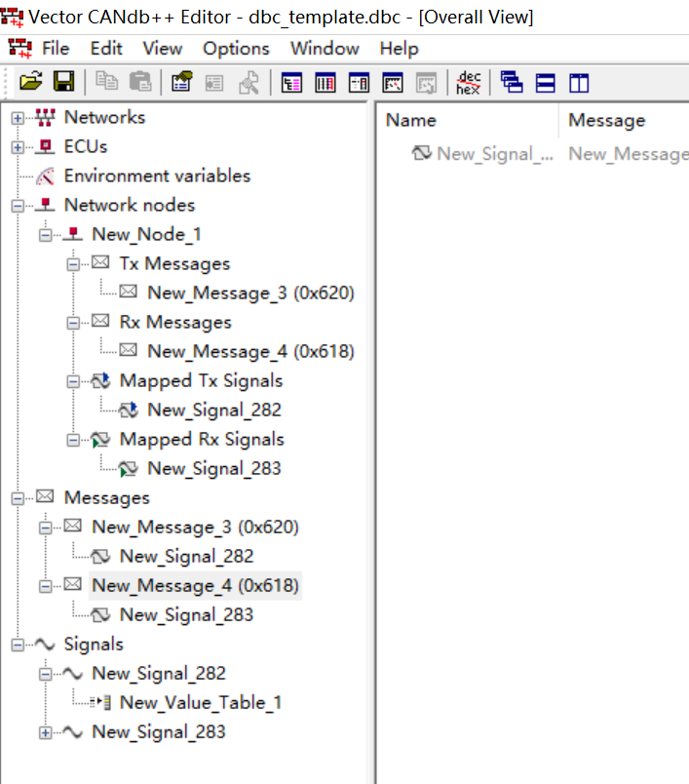Select the Rx Messages folder
This screenshot has height=784, width=689.
tap(175, 322)
